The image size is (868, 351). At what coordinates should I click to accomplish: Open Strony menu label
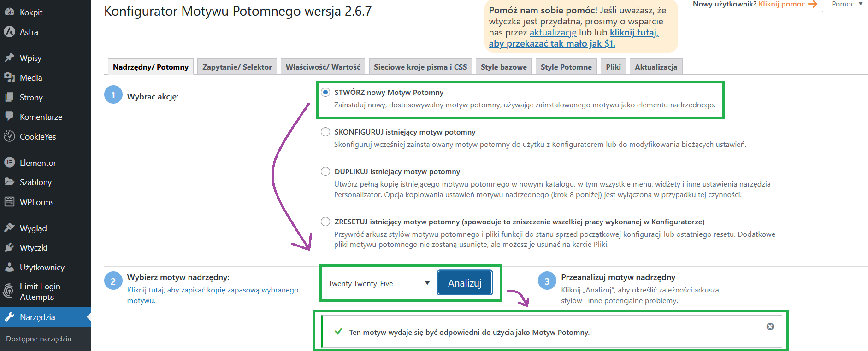coord(31,98)
